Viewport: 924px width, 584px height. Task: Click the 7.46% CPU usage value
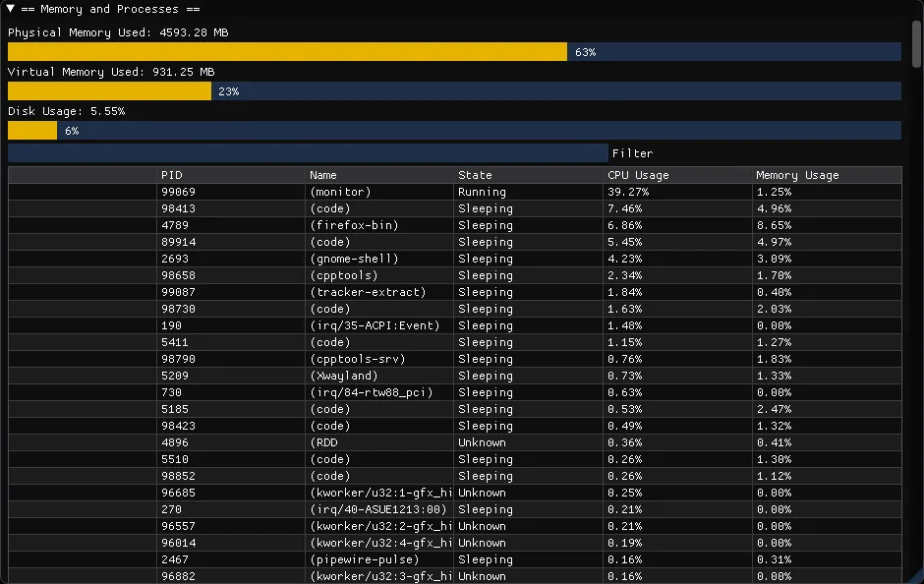624,208
